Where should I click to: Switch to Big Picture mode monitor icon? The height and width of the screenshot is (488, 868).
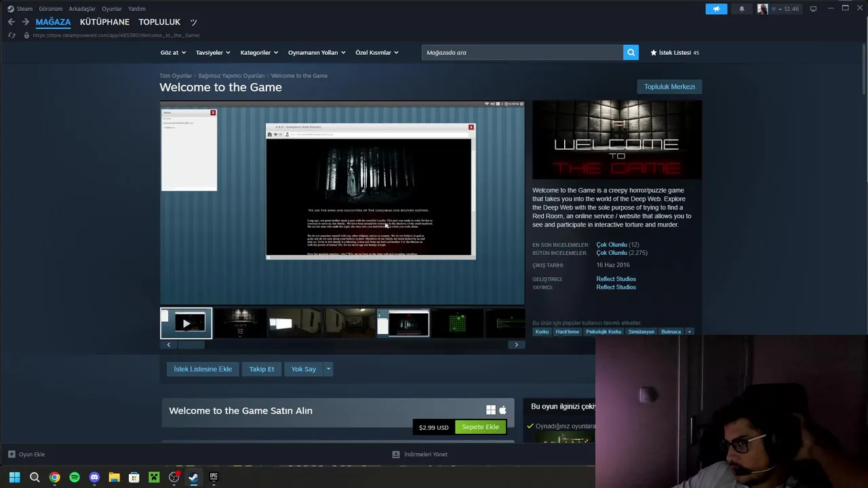[x=813, y=9]
